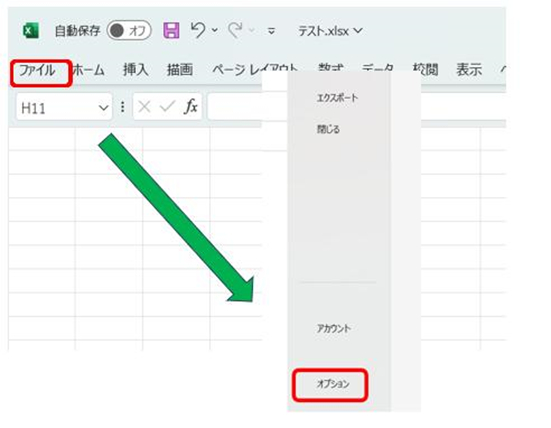Open the undo history dropdown arrow
The image size is (551, 428).
(215, 31)
